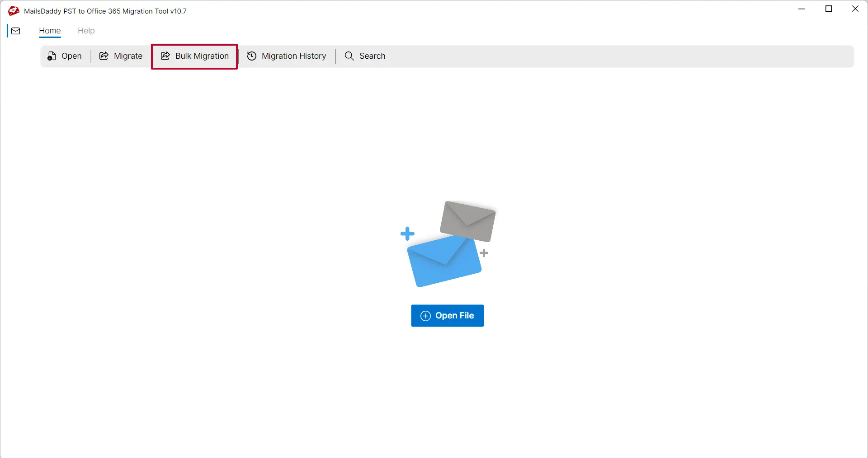Choose the Migrate text label in toolbar
868x458 pixels.
[x=128, y=56]
